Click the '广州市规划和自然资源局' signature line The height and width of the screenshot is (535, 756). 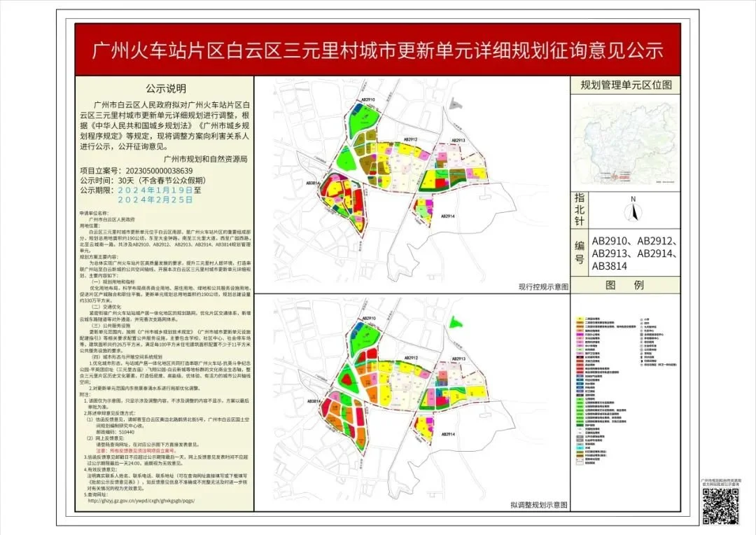(205, 159)
